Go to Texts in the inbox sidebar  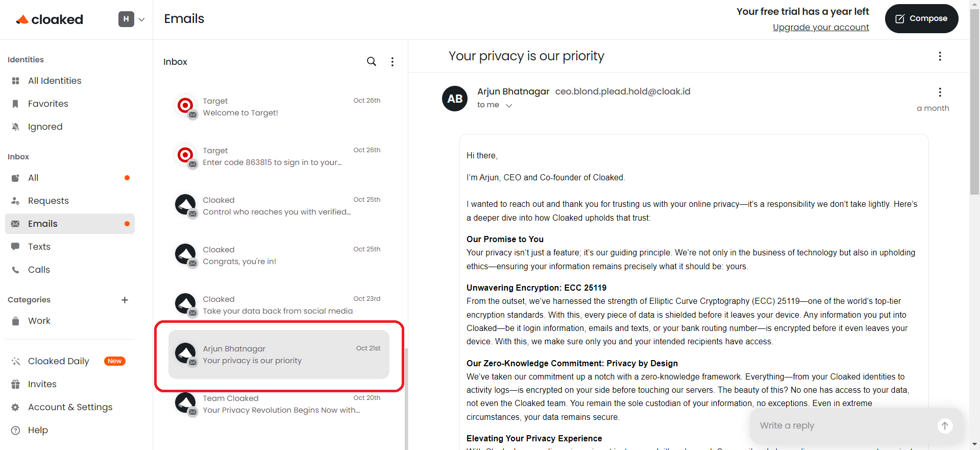pyautogui.click(x=39, y=247)
